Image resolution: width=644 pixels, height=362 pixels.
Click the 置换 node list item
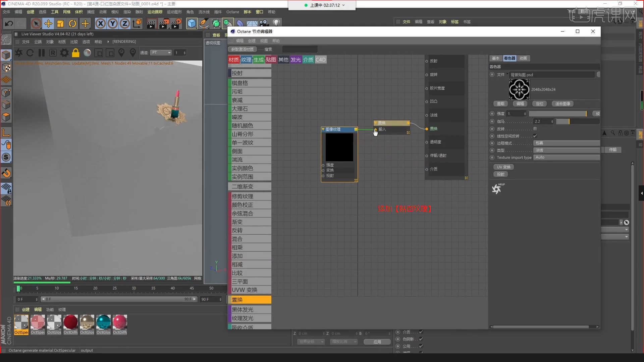point(250,300)
